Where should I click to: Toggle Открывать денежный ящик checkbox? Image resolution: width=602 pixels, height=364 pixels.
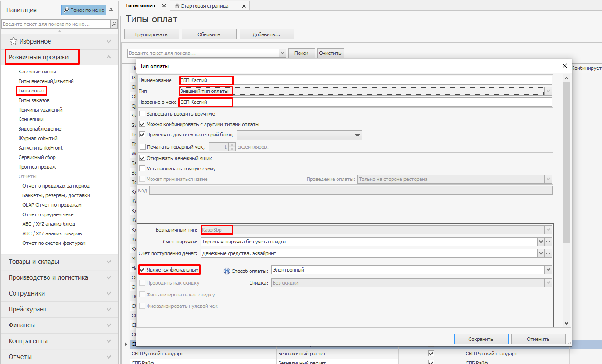pyautogui.click(x=142, y=158)
